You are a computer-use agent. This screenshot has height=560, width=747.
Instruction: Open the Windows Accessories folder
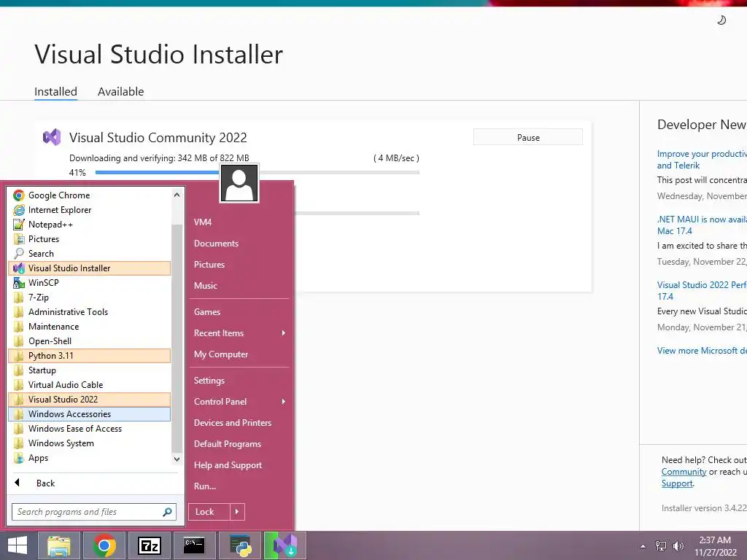coord(89,414)
